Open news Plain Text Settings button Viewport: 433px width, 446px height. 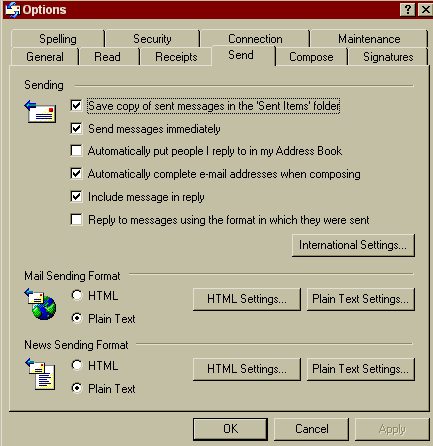360,369
